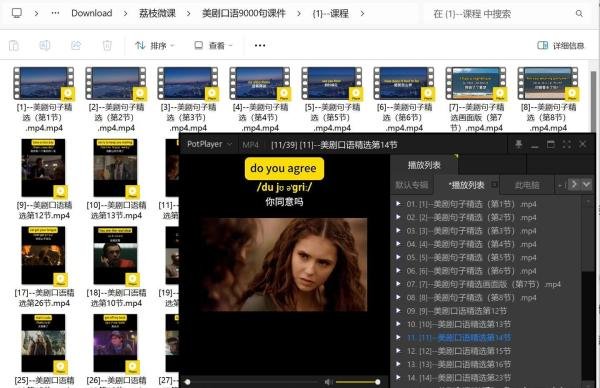Screen dimensions: 600x388
Task: Click the pin always-on-top icon in PotPlayer
Action: click(518, 144)
